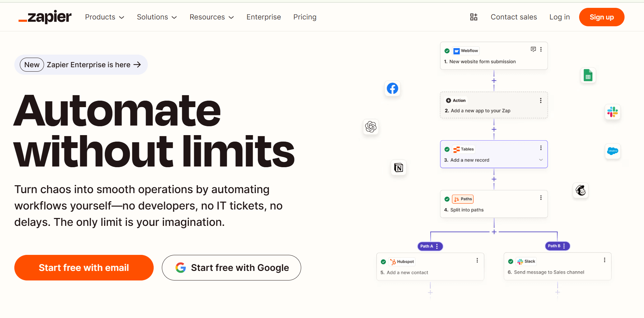Add step after Webflow trigger
This screenshot has width=644, height=318.
pyautogui.click(x=494, y=81)
